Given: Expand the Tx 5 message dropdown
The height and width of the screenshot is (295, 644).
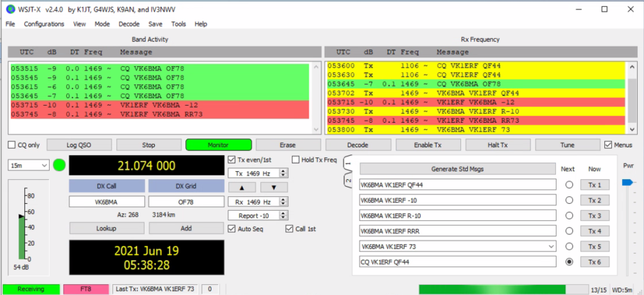Looking at the screenshot, I should (551, 246).
